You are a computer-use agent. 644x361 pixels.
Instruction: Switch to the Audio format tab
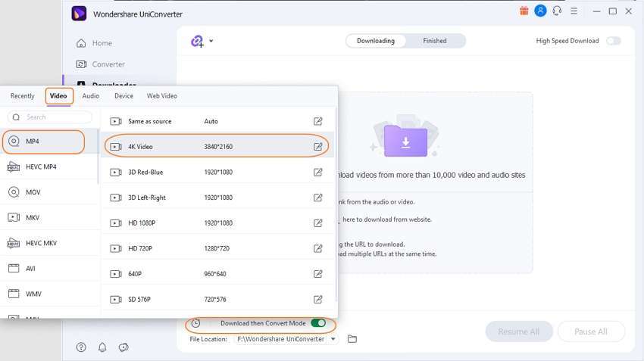tap(91, 96)
